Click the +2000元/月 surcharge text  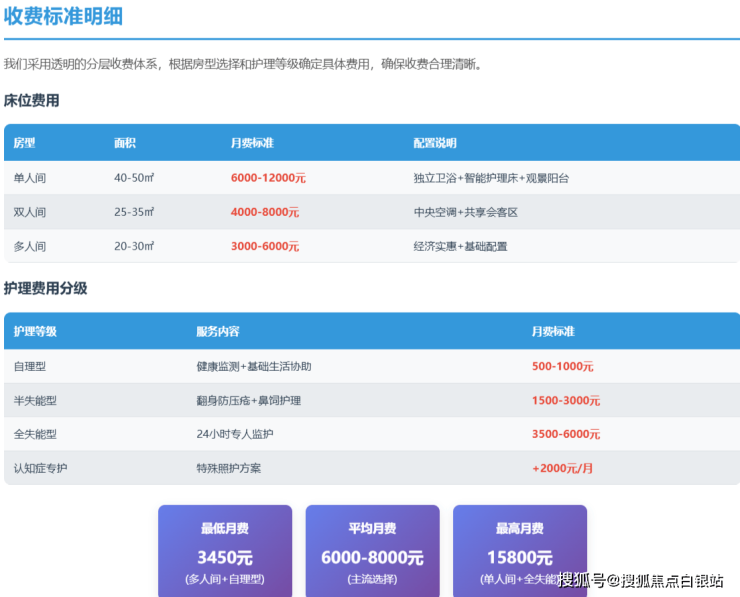click(564, 468)
